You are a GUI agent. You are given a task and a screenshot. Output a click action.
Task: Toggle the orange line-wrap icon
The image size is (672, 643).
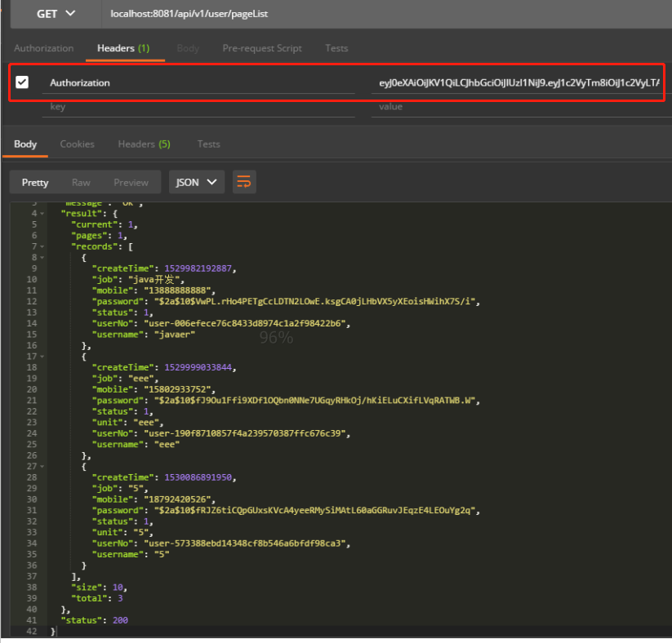pos(243,182)
